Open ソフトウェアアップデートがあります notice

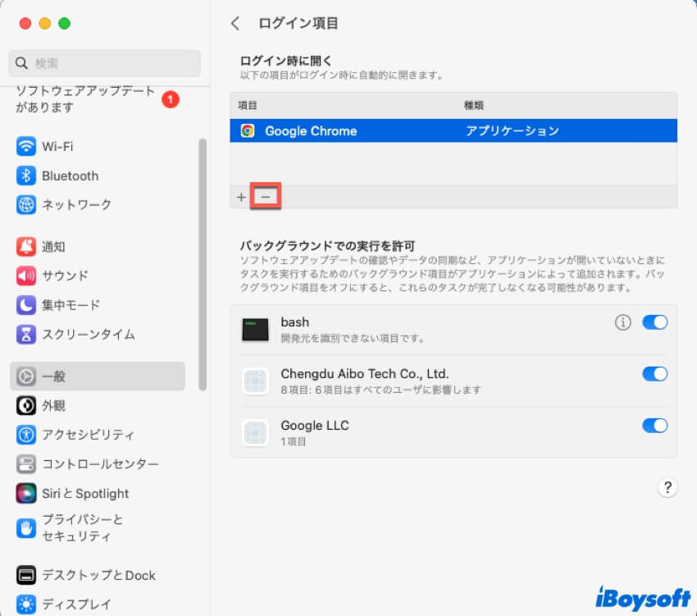85,99
